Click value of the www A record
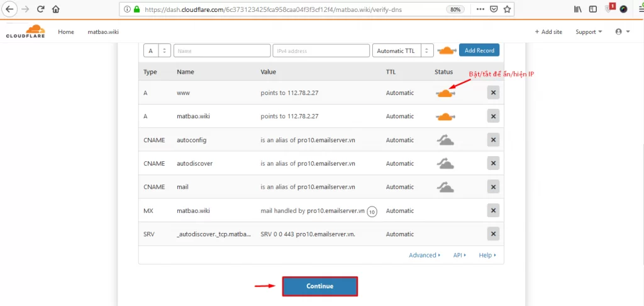644x306 pixels. coord(289,93)
